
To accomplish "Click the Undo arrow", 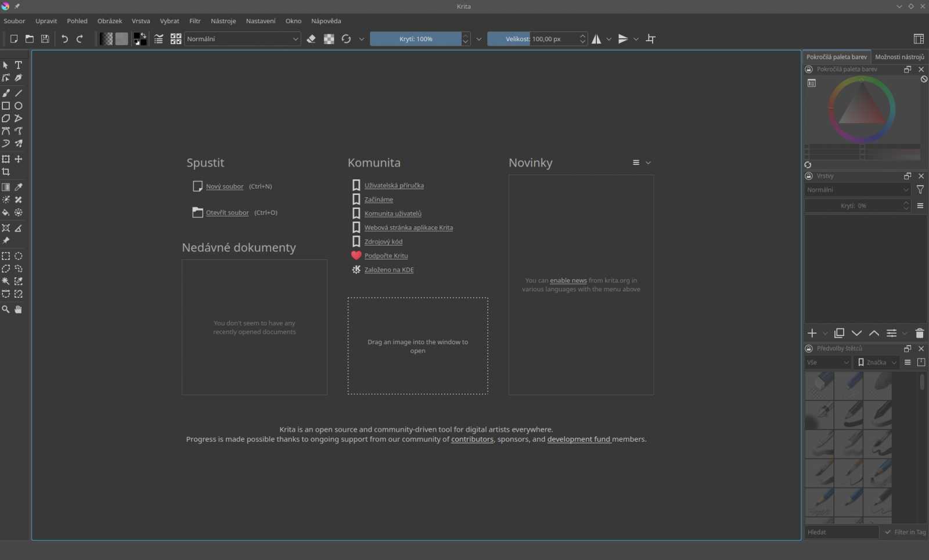I will [64, 39].
